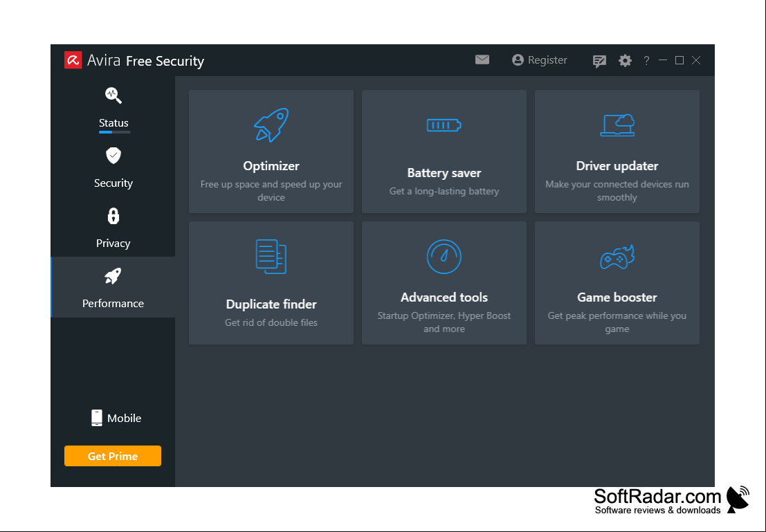The image size is (766, 532).
Task: Open the Game booster card title
Action: [617, 297]
